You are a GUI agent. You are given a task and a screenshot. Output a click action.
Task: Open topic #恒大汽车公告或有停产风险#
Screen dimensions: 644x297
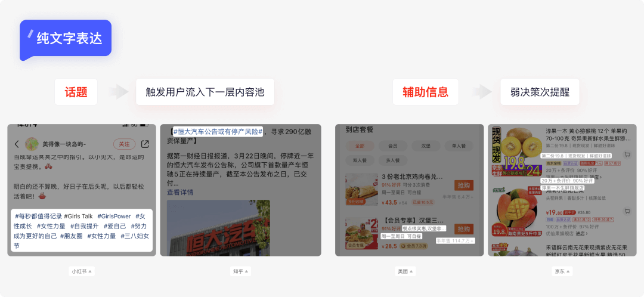point(218,131)
